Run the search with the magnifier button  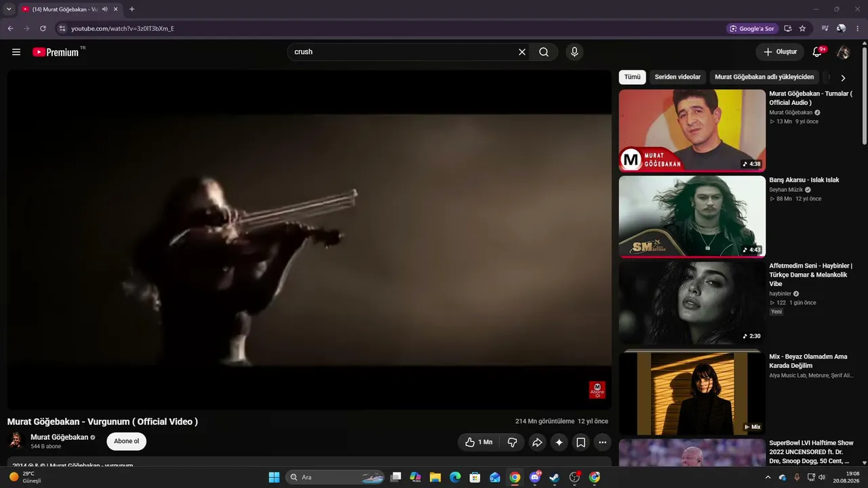(x=544, y=52)
